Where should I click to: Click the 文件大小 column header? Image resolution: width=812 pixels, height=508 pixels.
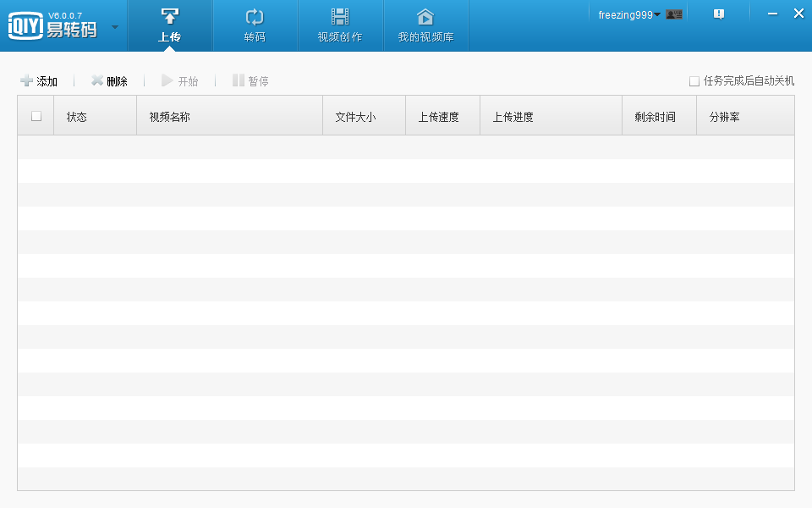(x=363, y=116)
